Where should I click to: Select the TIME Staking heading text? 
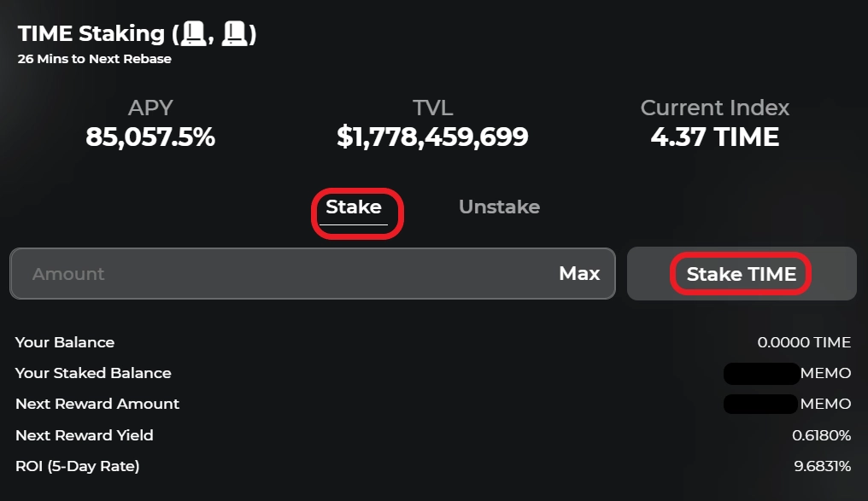[x=91, y=34]
